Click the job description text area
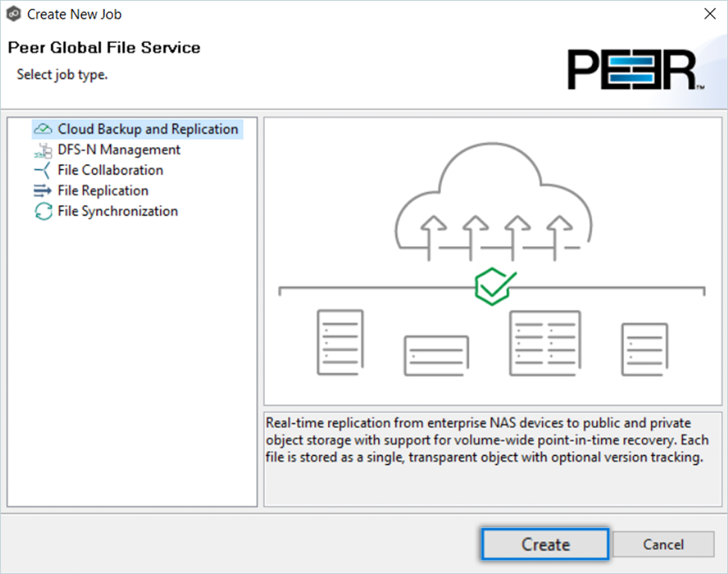This screenshot has height=574, width=728. tap(492, 458)
